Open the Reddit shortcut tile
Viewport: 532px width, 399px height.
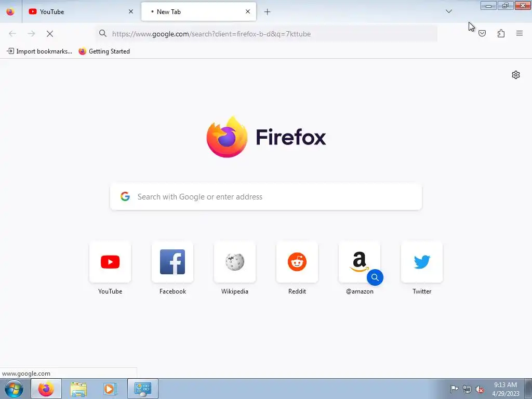pyautogui.click(x=297, y=262)
